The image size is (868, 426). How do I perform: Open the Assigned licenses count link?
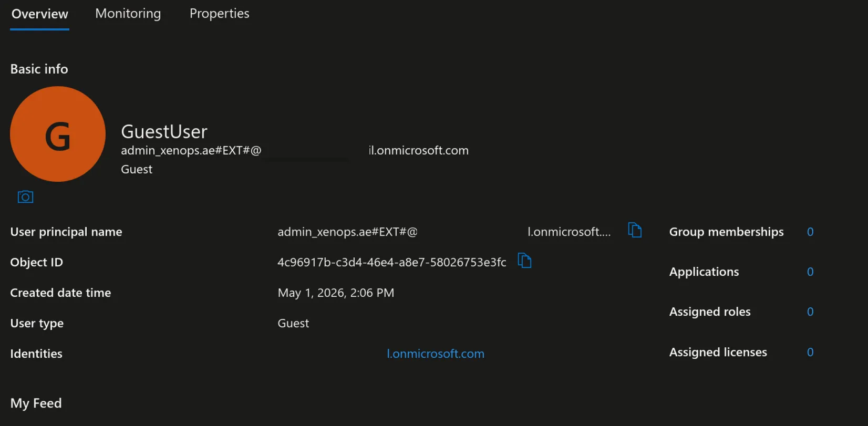tap(810, 352)
